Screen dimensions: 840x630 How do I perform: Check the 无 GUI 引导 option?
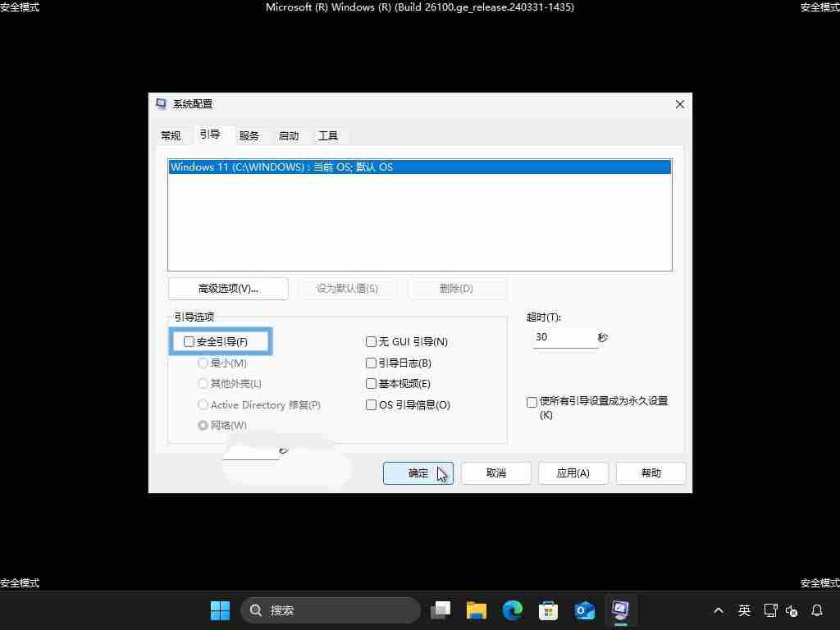pyautogui.click(x=371, y=341)
